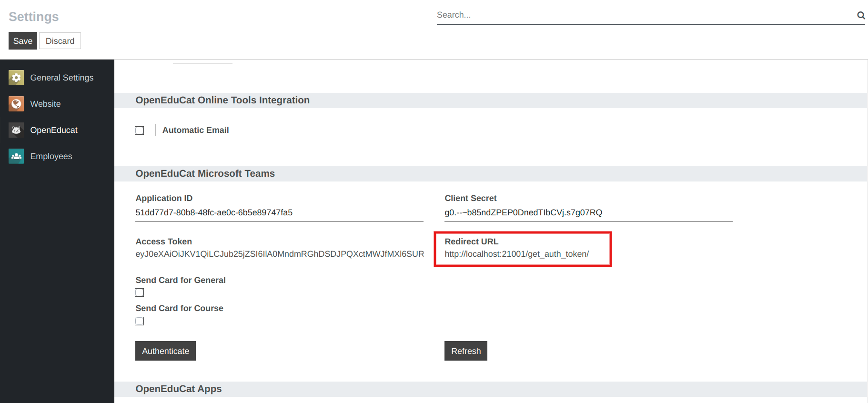The image size is (868, 403).
Task: Hit the Refresh button
Action: [465, 351]
